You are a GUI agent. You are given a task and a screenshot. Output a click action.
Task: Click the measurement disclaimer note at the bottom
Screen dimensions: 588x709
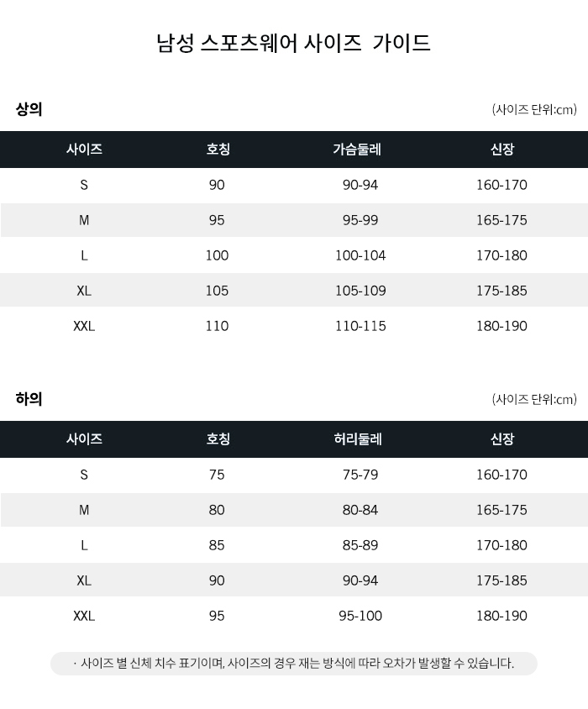pyautogui.click(x=294, y=664)
